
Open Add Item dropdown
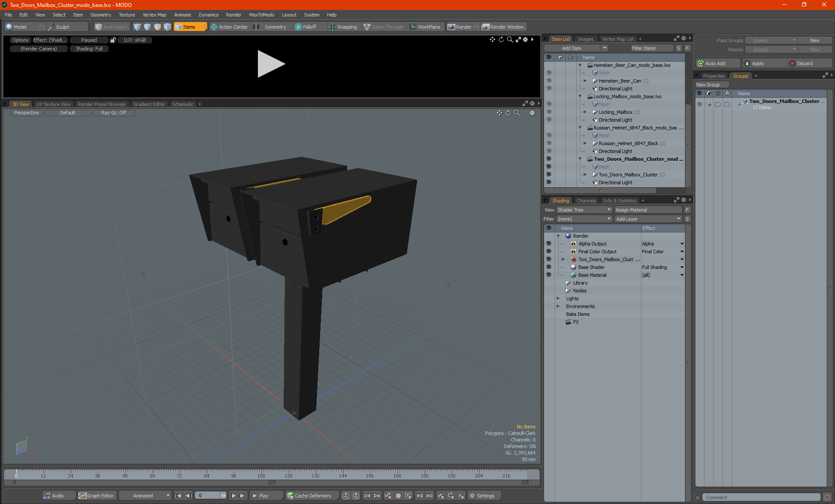tap(576, 48)
